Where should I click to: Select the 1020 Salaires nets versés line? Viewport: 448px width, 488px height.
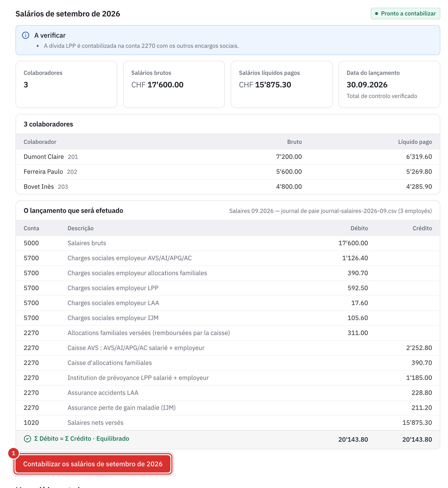point(228,423)
